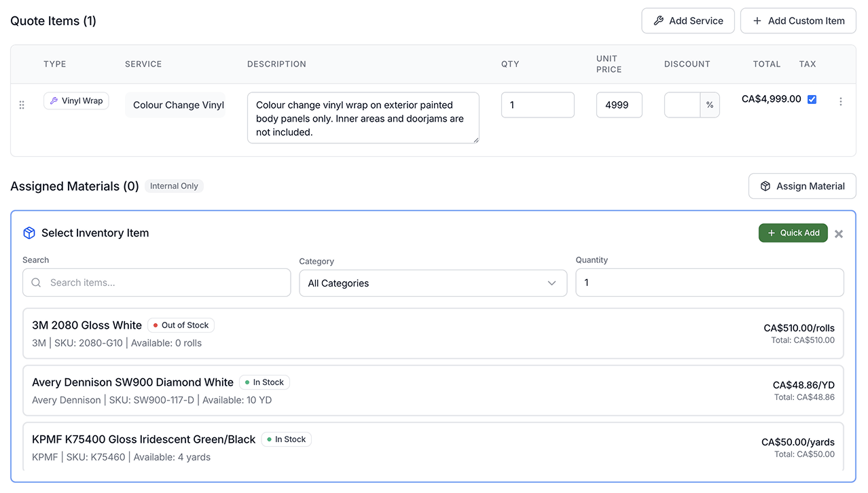Open the three-dot menu for the quote item
This screenshot has height=493, width=868.
click(841, 101)
